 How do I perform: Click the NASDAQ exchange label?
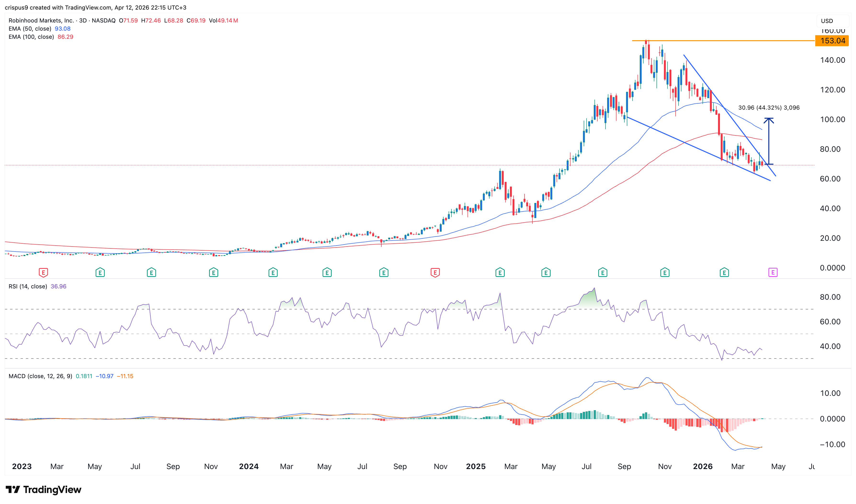click(x=105, y=20)
